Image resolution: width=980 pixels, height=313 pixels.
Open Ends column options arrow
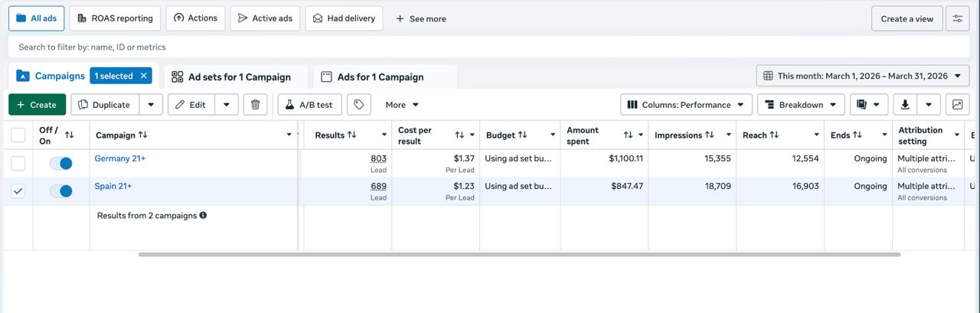click(884, 135)
